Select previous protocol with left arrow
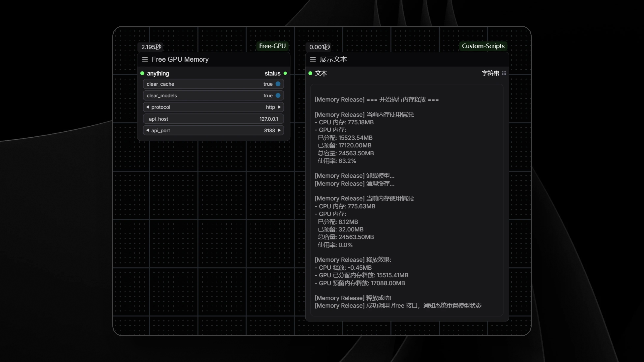Screen dimensions: 644x362 point(148,107)
